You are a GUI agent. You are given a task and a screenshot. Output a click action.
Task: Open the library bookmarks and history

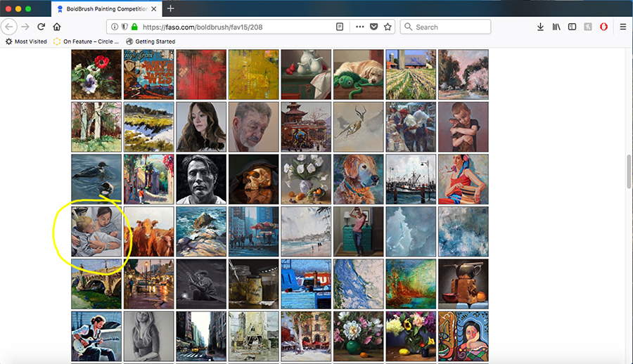click(556, 27)
